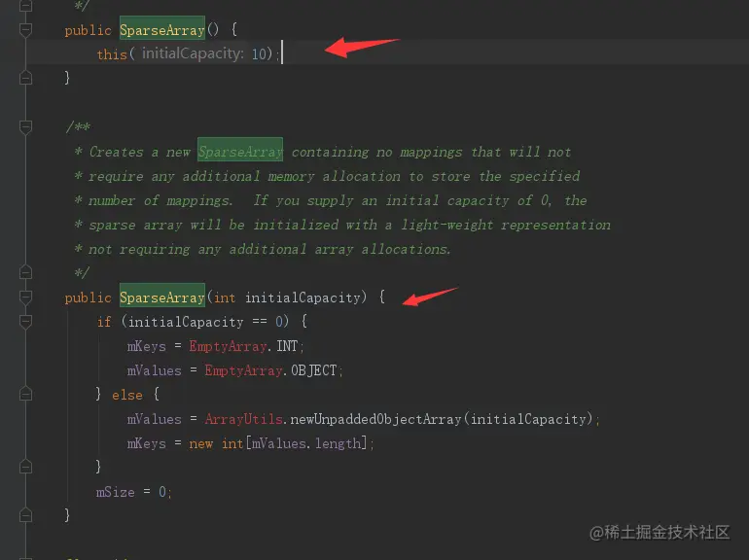
Task: Click 'light-weight representation' in the comment
Action: point(506,225)
